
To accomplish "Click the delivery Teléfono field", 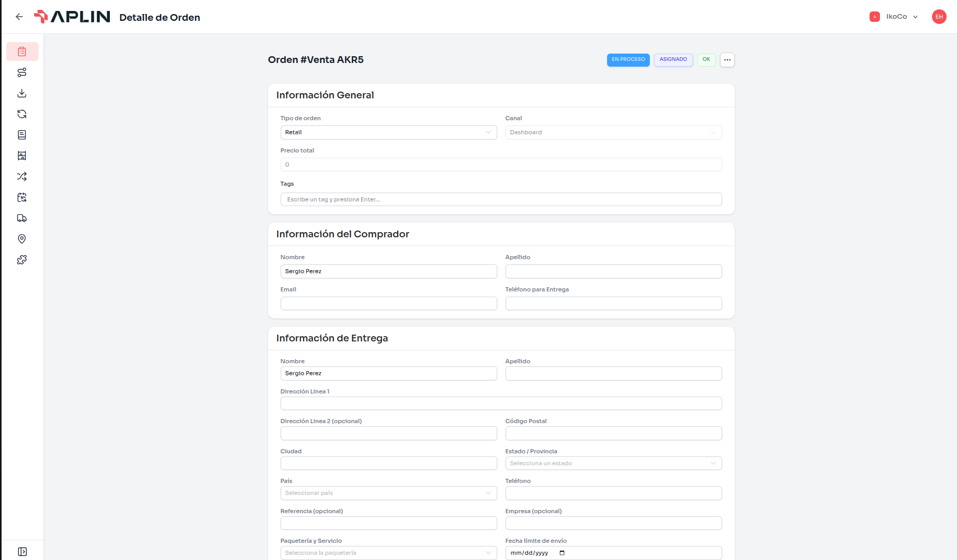I will [614, 493].
